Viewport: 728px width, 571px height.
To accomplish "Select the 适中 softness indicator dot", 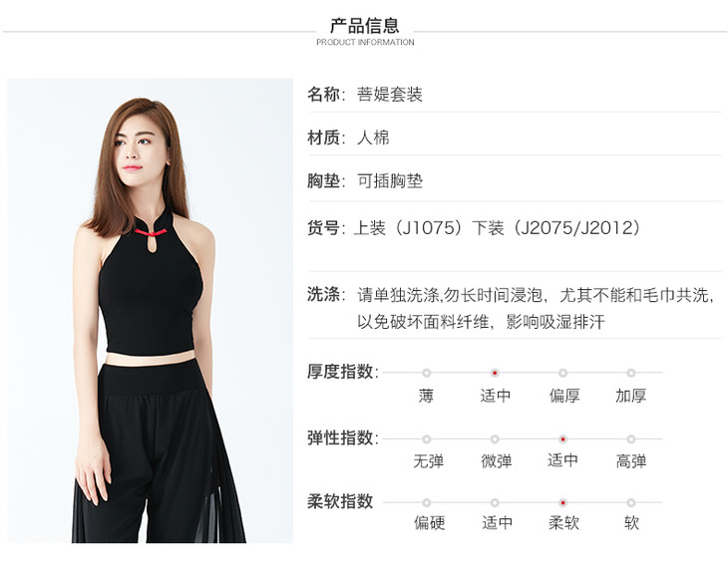I will click(495, 502).
